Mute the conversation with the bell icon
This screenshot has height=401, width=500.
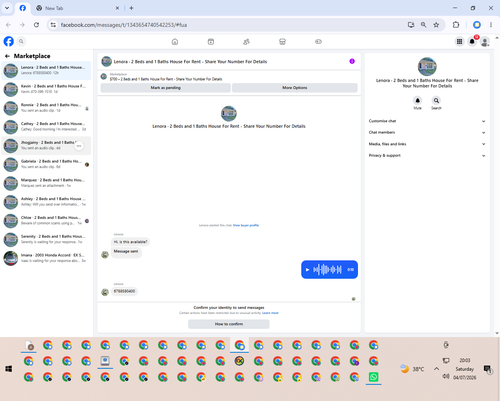[x=417, y=100]
